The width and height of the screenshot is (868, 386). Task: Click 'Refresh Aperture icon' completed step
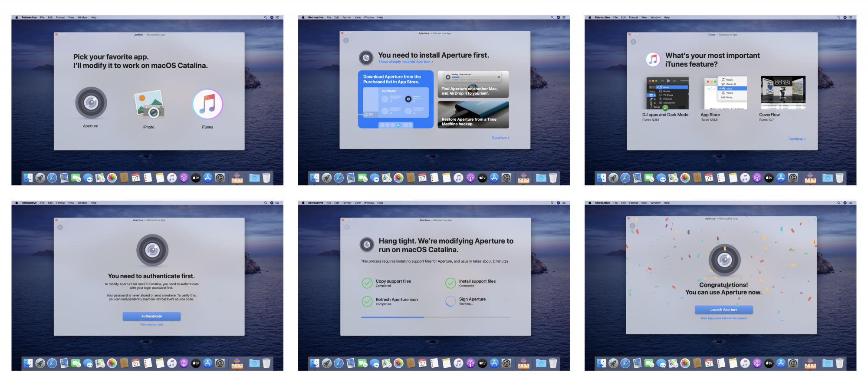pyautogui.click(x=390, y=301)
